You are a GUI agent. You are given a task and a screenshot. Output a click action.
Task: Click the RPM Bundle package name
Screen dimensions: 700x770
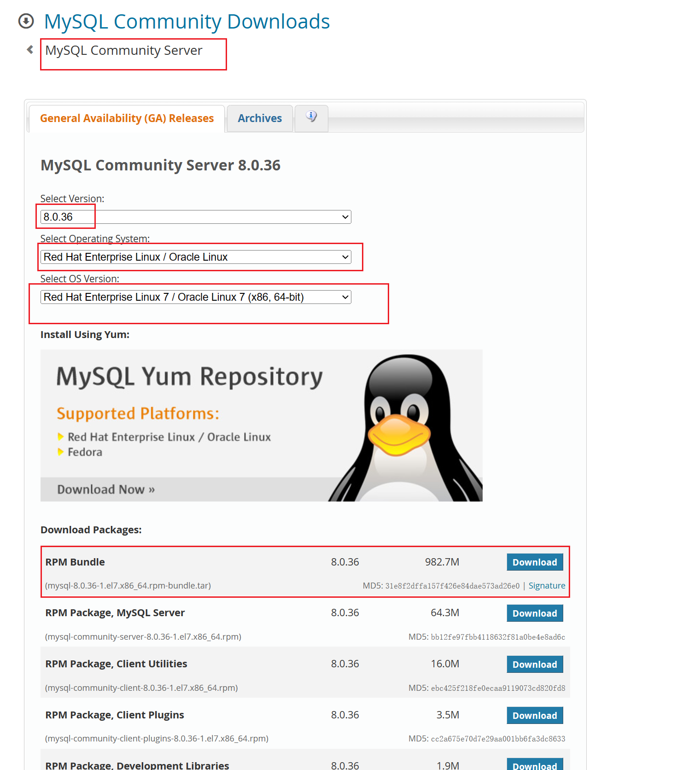[x=75, y=562]
